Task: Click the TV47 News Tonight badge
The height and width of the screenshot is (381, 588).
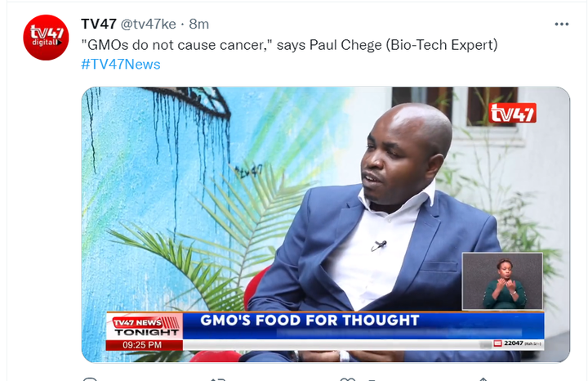Action: pos(145,326)
